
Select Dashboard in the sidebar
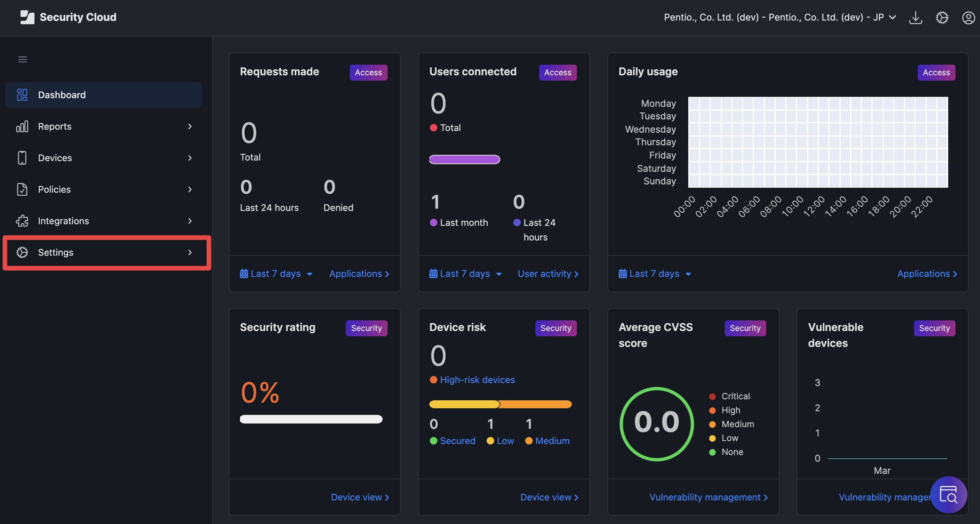point(103,95)
